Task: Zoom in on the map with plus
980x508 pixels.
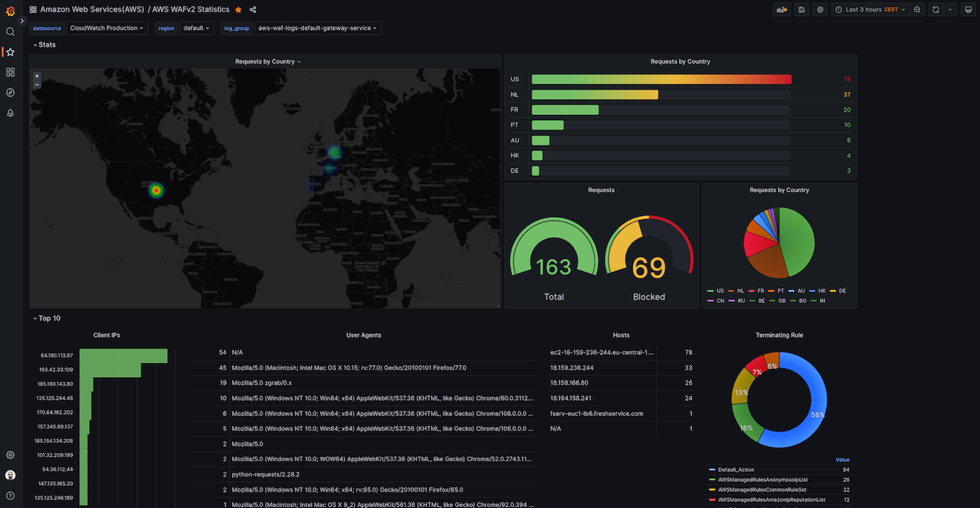Action: (37, 76)
